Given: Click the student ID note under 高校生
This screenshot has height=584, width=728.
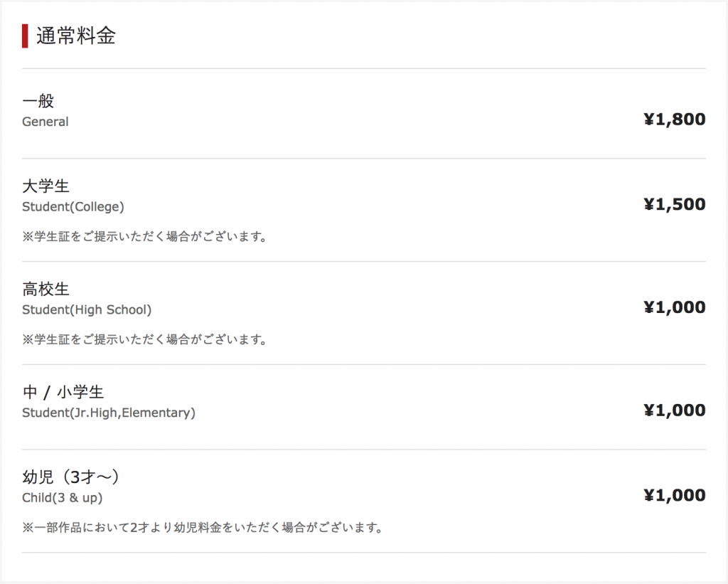Looking at the screenshot, I should pos(144,339).
